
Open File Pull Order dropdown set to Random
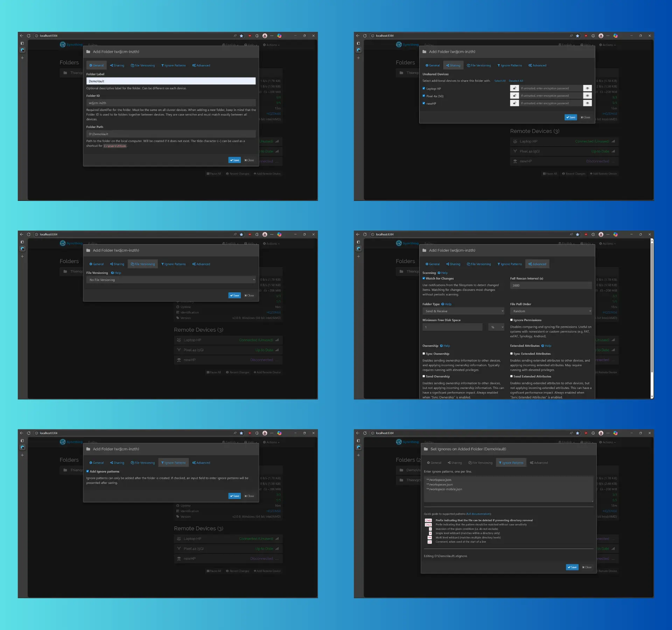(x=551, y=311)
